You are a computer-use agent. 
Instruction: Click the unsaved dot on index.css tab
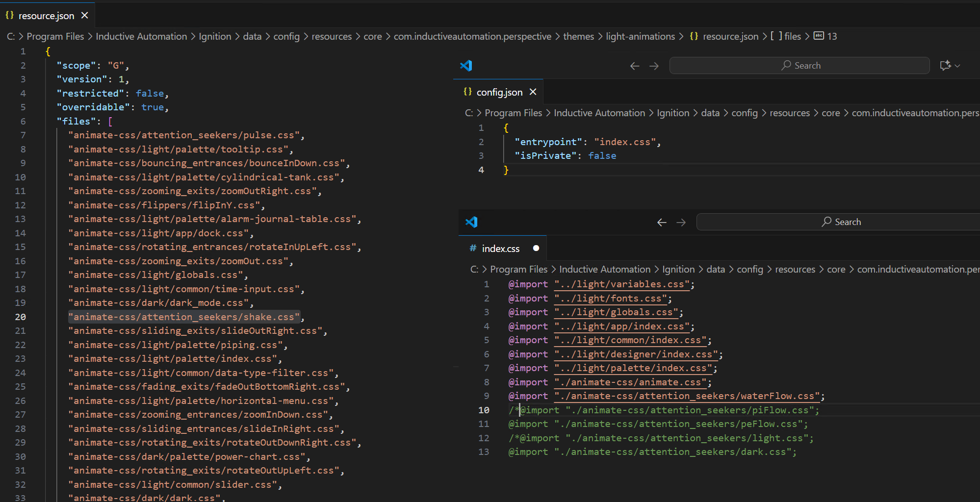click(x=536, y=249)
